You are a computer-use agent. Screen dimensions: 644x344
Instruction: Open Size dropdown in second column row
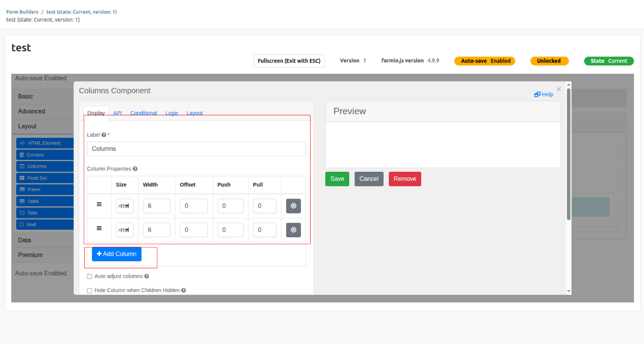[124, 230]
